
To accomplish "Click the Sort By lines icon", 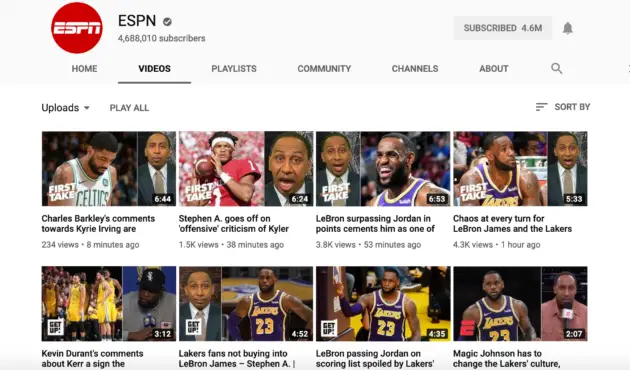I will pyautogui.click(x=541, y=107).
